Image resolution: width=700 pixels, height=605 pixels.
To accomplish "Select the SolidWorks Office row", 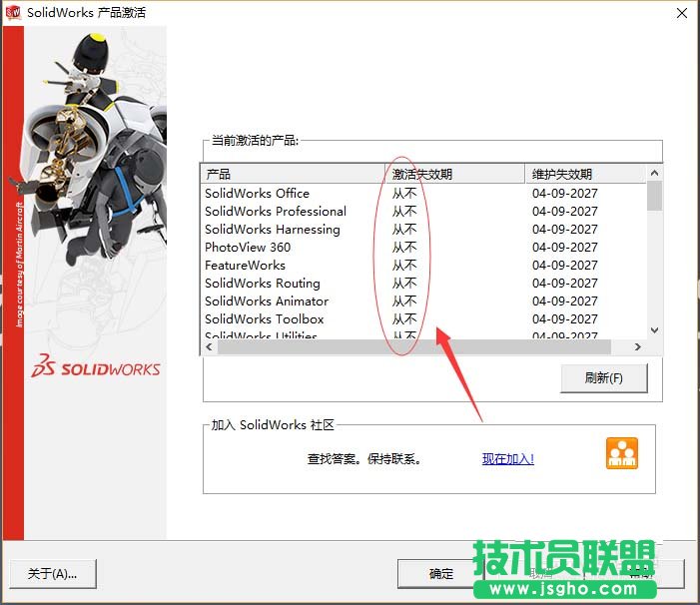I will click(423, 194).
